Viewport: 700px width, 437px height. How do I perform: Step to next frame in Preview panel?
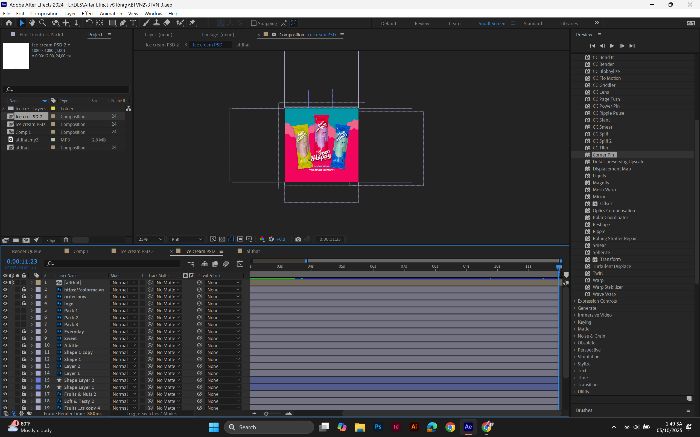click(622, 46)
